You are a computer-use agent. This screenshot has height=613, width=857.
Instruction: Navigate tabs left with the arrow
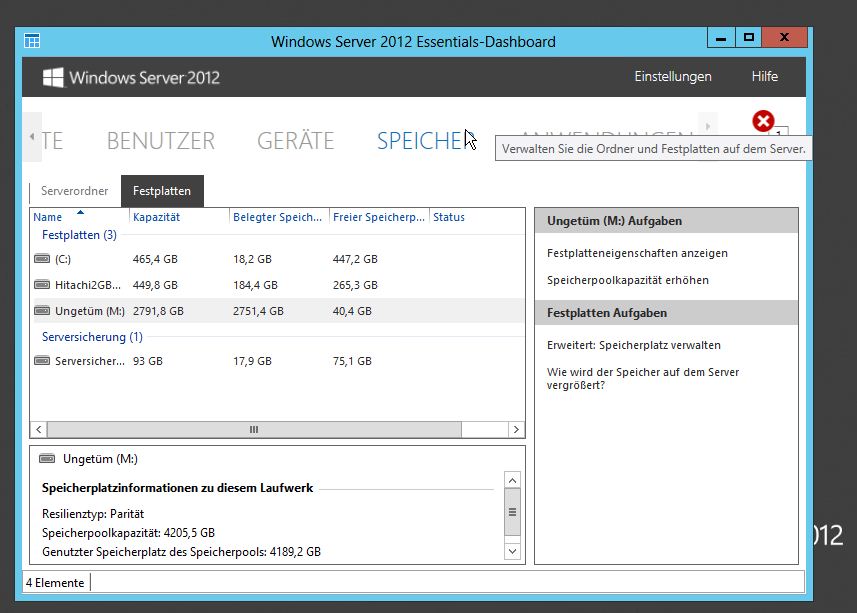tap(32, 137)
